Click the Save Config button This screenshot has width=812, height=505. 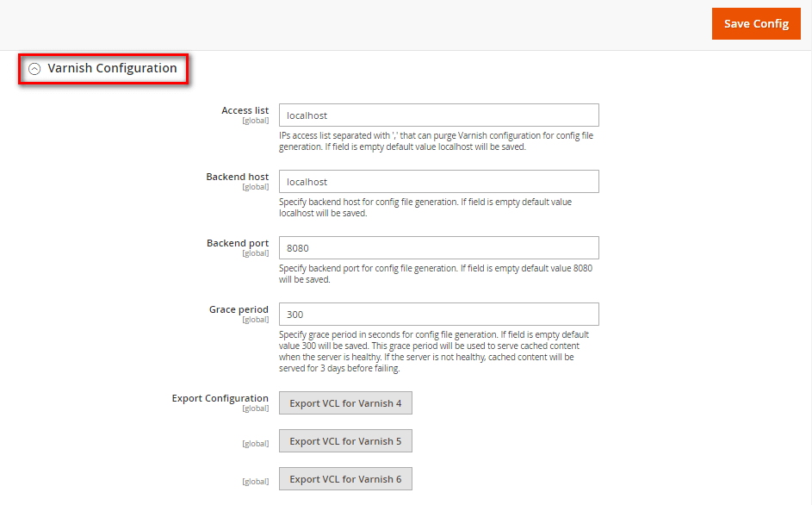(x=756, y=24)
